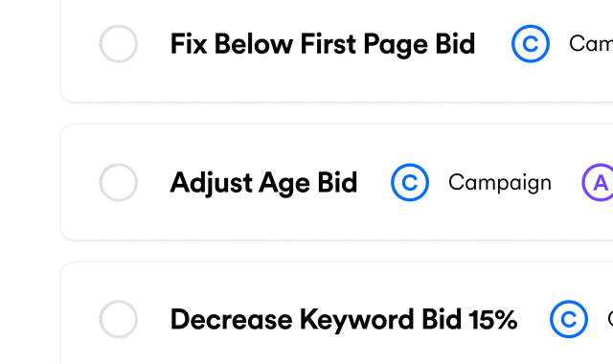Click the cut-off label right of the third row's C icon
613x364 pixels.
(x=610, y=319)
